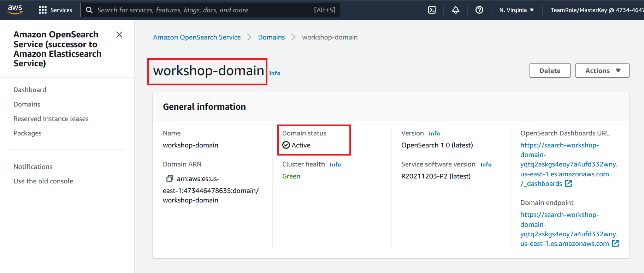Focus the AWS services search field

pos(210,10)
